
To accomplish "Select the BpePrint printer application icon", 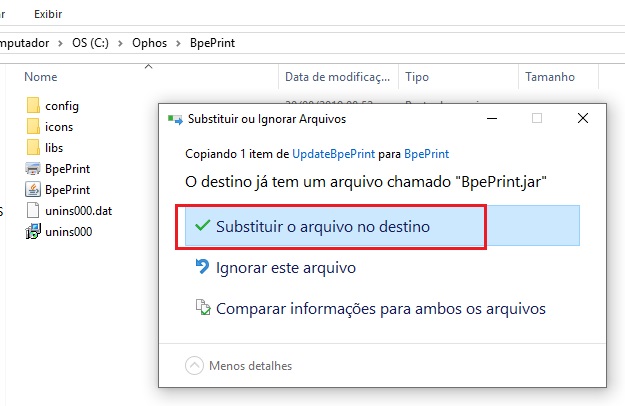I will coord(33,169).
